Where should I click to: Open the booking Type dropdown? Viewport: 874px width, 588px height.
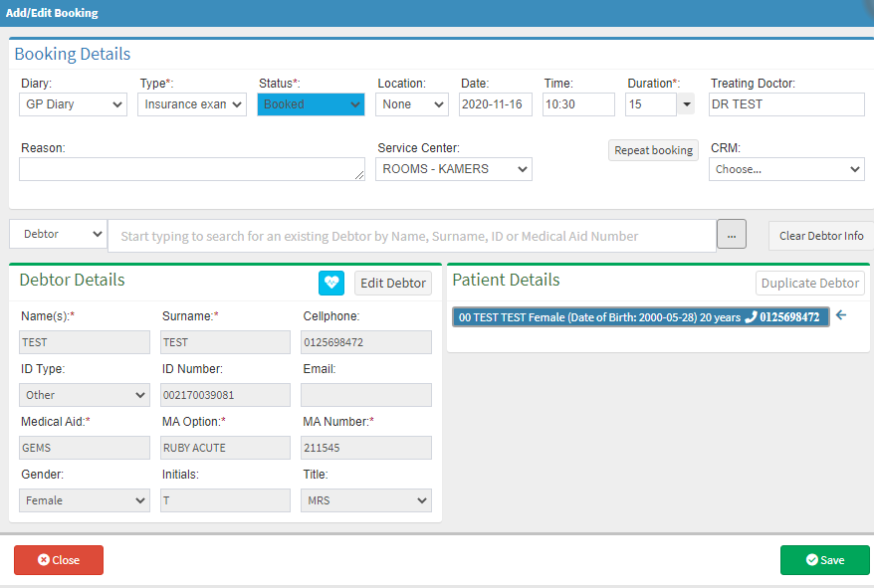(191, 104)
